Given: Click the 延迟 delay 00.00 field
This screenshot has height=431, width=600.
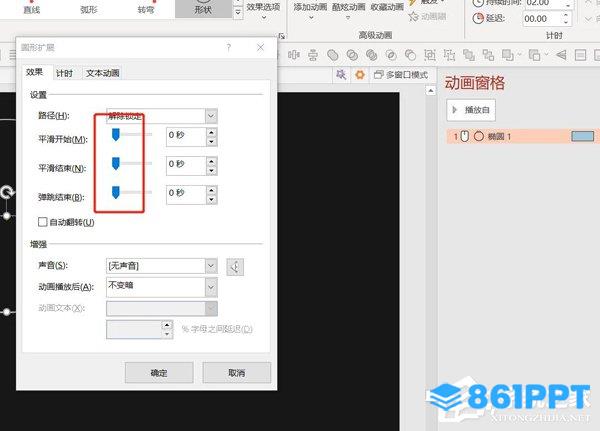Looking at the screenshot, I should [541, 18].
